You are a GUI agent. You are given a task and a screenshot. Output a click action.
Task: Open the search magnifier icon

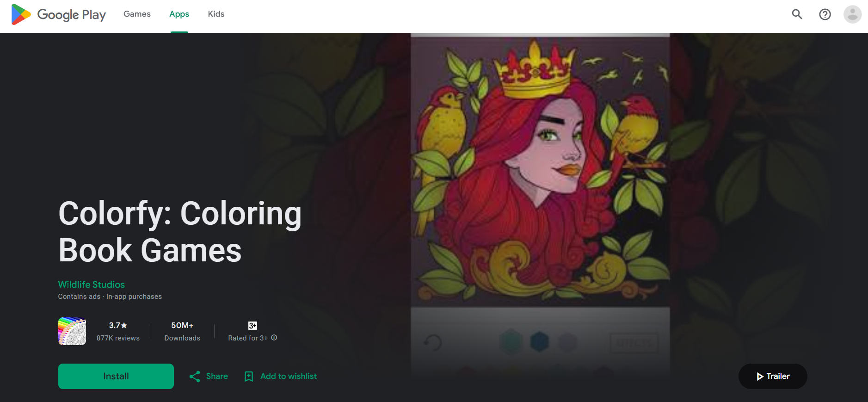click(797, 14)
